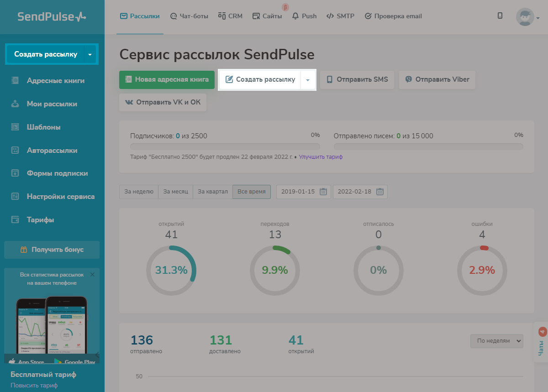Click the Улучшить тариф link
Screen dimensions: 548x392
(x=321, y=157)
